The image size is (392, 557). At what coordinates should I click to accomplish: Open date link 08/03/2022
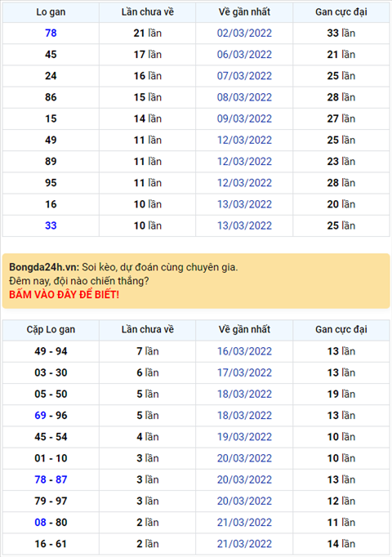point(244,97)
